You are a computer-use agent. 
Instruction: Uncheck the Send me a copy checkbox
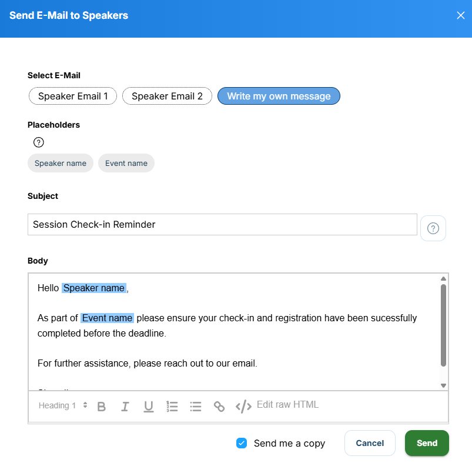(242, 443)
